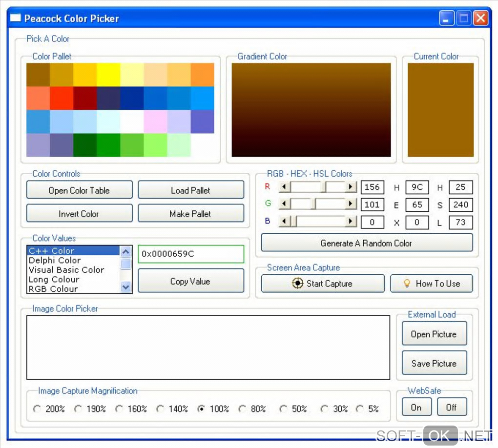The height and width of the screenshot is (448, 498).
Task: Close the Peacock Color Picker window
Action: [x=481, y=18]
